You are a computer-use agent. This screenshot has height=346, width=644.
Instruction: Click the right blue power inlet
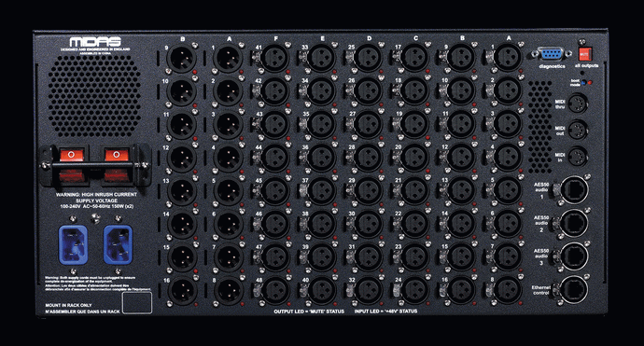(x=118, y=244)
